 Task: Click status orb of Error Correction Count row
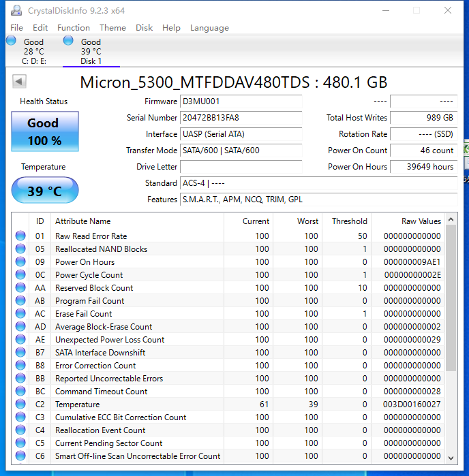[20, 365]
